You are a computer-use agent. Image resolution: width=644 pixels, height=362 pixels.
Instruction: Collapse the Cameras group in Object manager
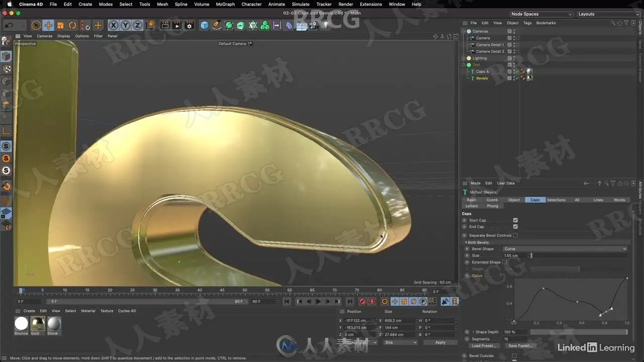pos(464,31)
